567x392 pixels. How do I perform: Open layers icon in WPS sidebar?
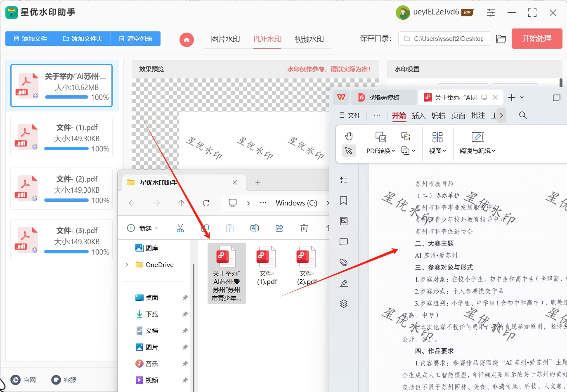pyautogui.click(x=344, y=304)
